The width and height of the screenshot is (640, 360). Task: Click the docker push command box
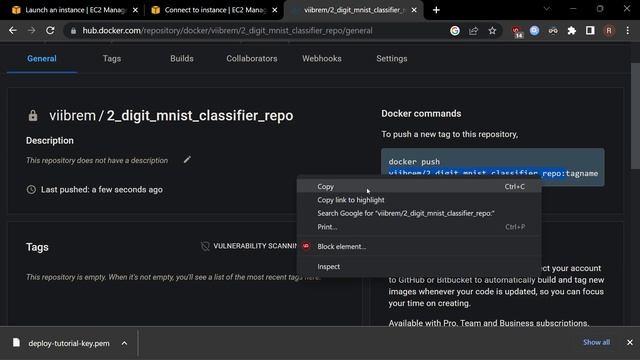493,167
